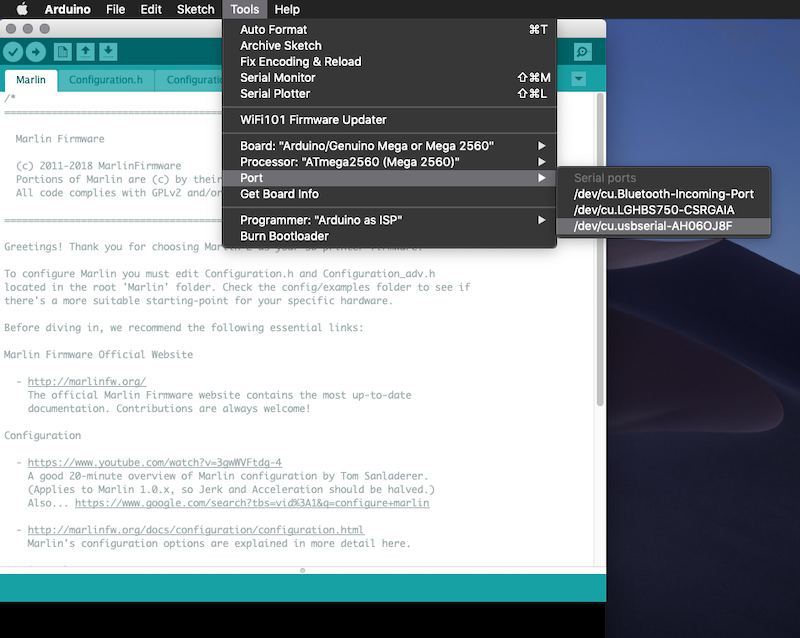
Task: Select /dev/cu.Bluetooth-Incoming-Port serial port
Action: tap(664, 194)
